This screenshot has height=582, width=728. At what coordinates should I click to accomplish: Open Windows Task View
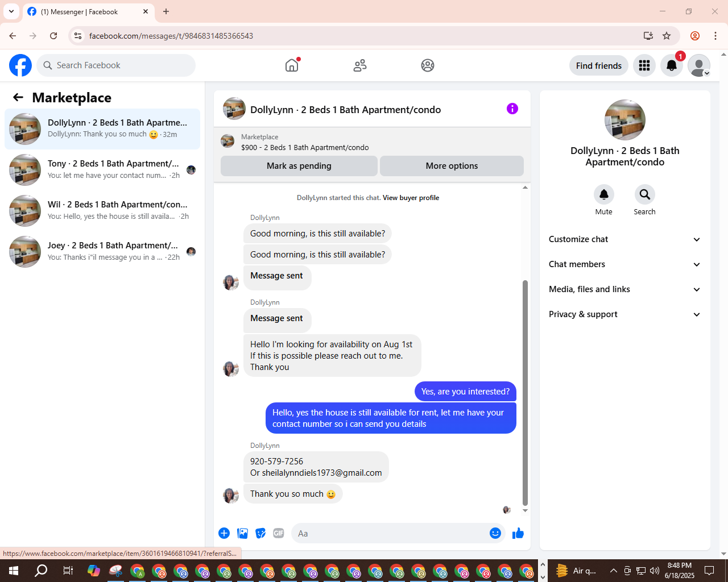[x=68, y=571]
